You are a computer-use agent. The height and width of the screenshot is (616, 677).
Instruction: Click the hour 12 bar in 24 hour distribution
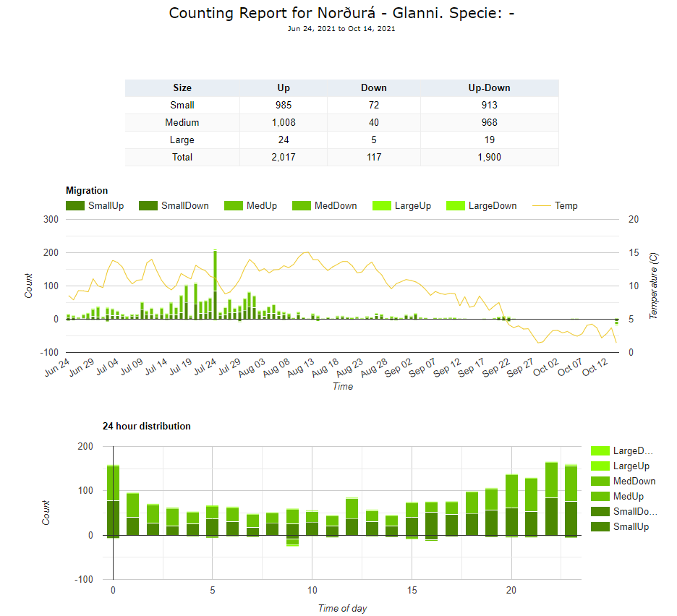[352, 516]
